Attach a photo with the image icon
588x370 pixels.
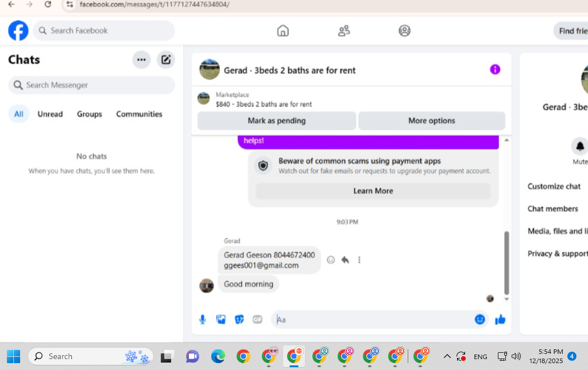coord(221,320)
